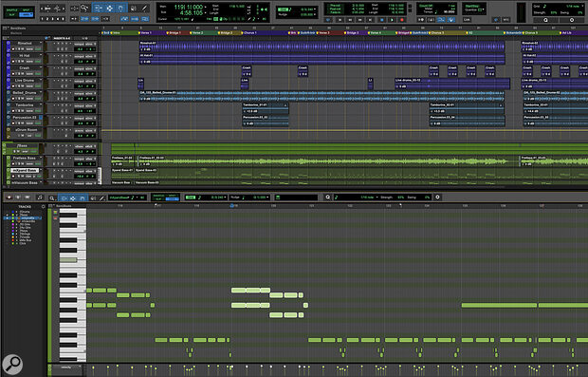This screenshot has height=377, width=588.
Task: Jump to the Verse 1 marker
Action: tap(146, 33)
